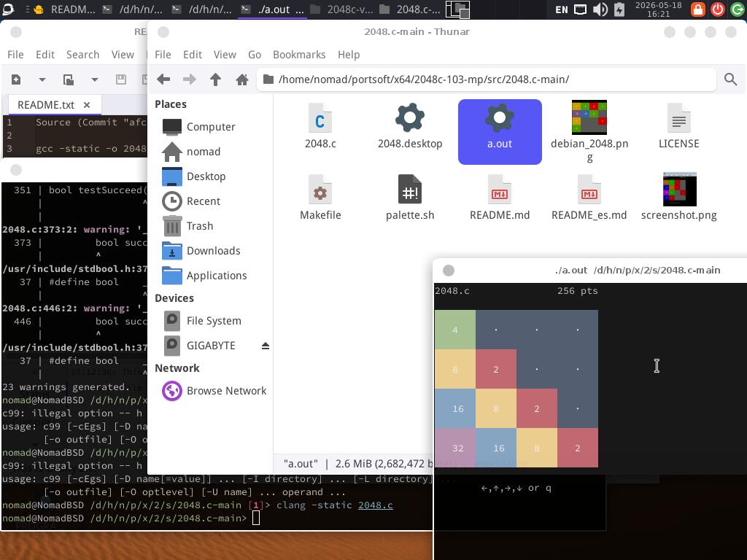Open the Bookmarks menu in Thunar
Screen dimensions: 747x560
point(299,55)
